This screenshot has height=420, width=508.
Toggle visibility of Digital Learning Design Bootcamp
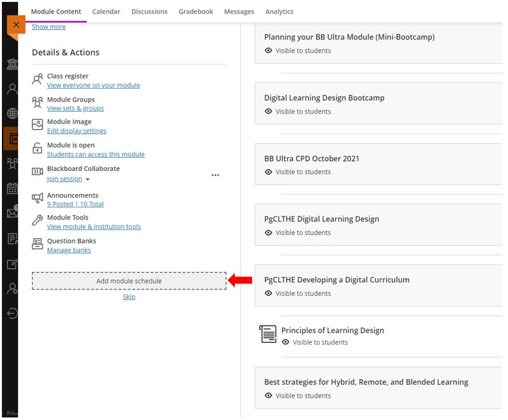tap(298, 112)
